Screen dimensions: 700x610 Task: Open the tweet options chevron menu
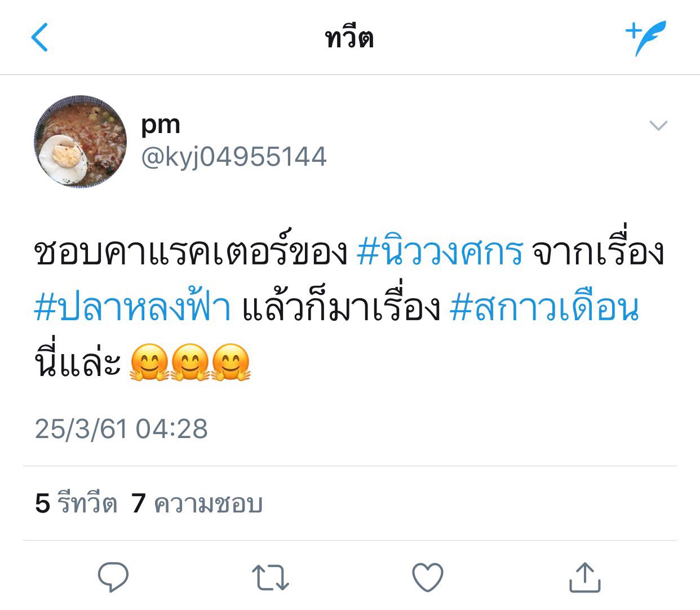[x=658, y=125]
